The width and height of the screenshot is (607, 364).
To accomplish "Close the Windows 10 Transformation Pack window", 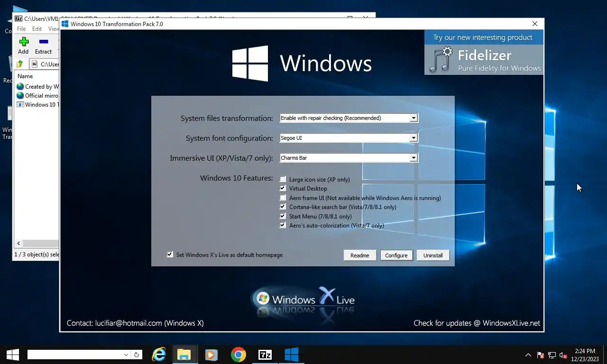I will coord(535,24).
